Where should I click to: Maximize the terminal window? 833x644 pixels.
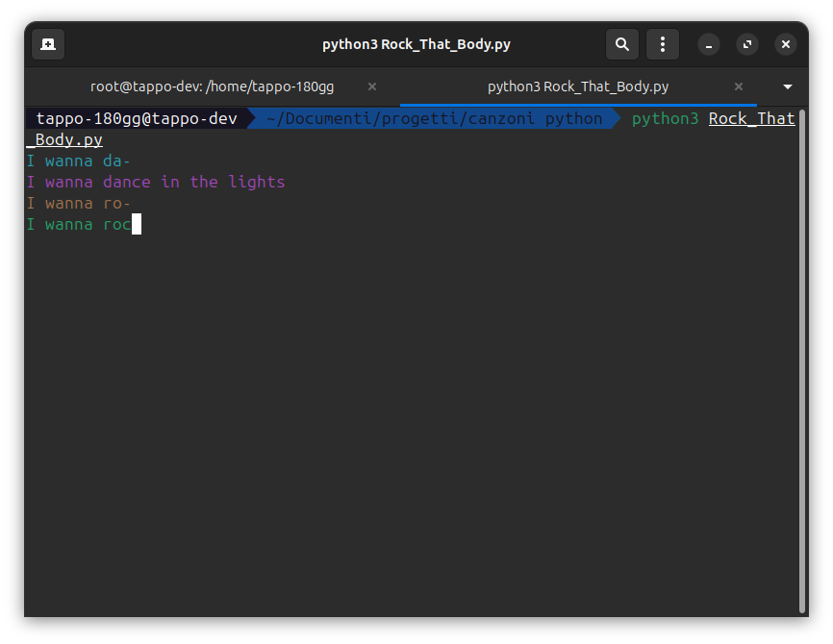(747, 44)
